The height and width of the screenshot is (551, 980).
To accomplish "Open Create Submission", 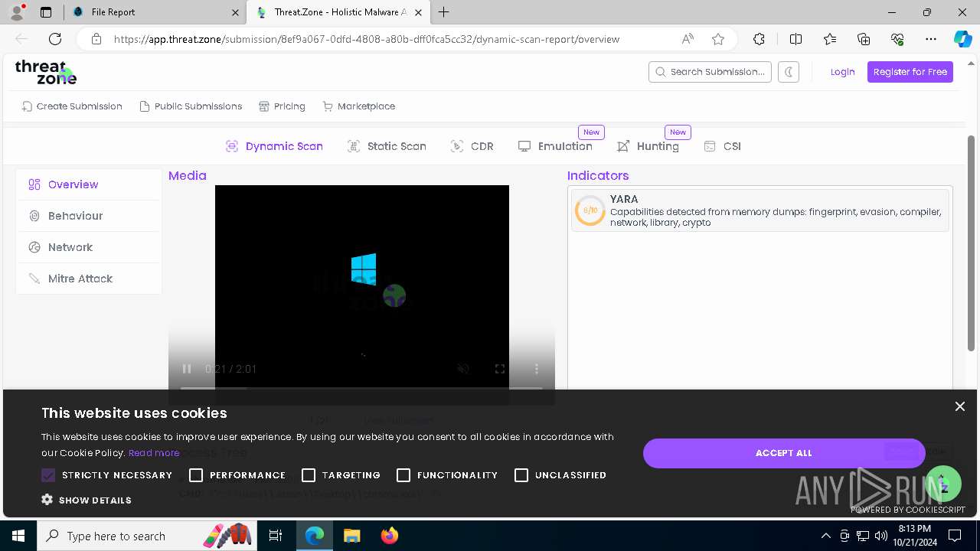I will coord(72,106).
